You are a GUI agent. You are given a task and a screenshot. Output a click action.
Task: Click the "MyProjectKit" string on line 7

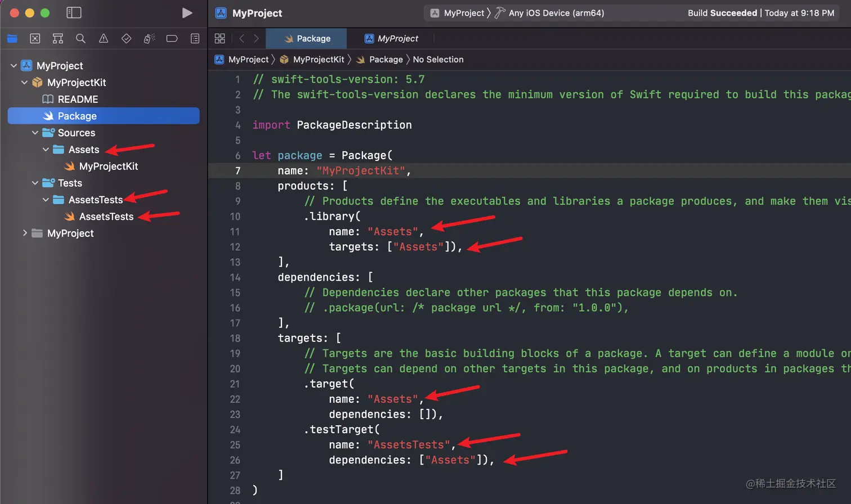coord(361,170)
